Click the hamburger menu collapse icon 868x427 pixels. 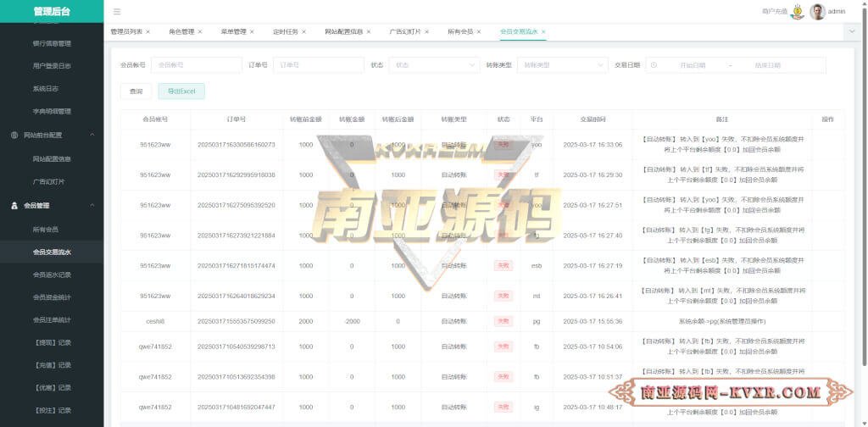(x=117, y=12)
